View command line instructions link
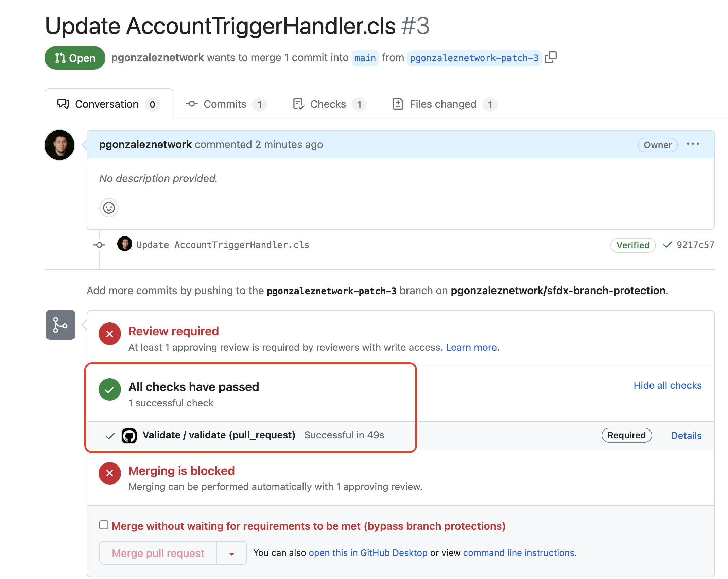Image resolution: width=728 pixels, height=579 pixels. [519, 553]
